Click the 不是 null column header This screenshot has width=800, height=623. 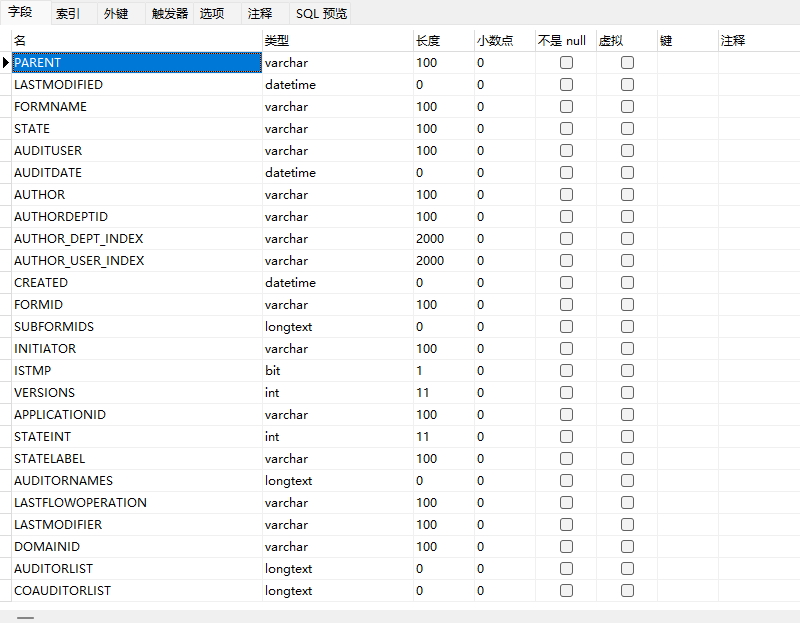pyautogui.click(x=566, y=40)
